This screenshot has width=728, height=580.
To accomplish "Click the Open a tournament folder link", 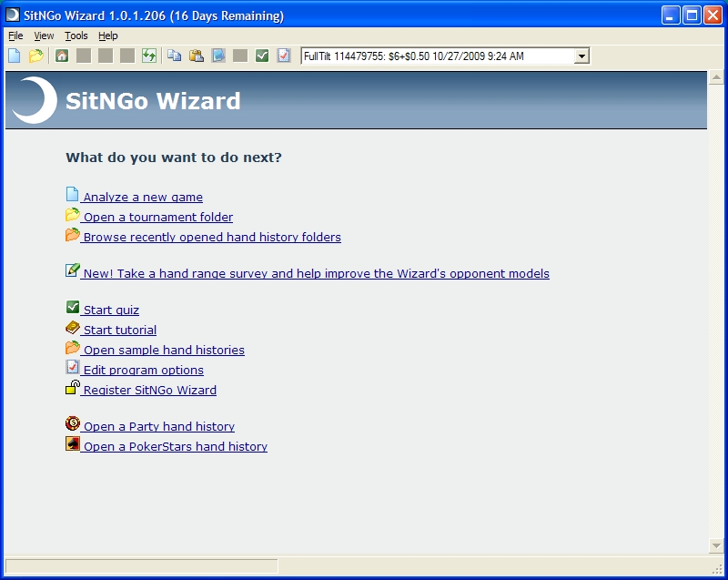I will tap(158, 217).
